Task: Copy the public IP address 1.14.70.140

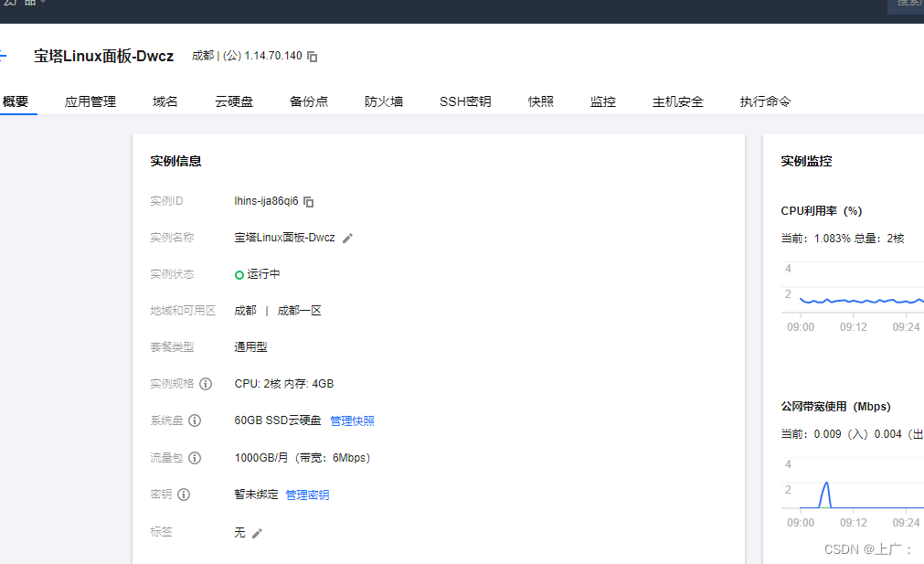Action: [313, 57]
